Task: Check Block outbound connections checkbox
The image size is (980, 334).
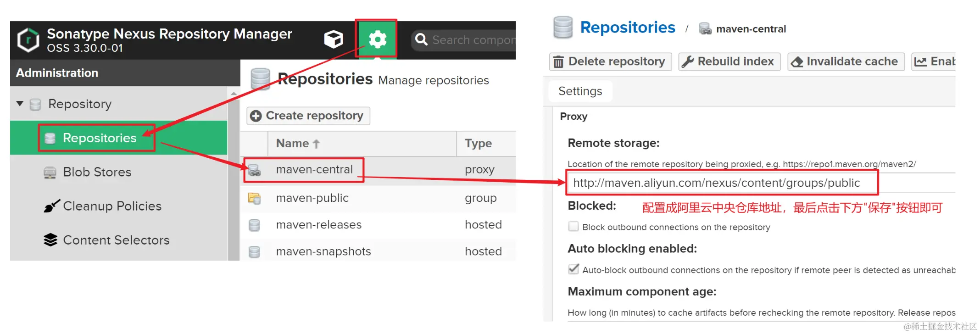Action: 574,227
